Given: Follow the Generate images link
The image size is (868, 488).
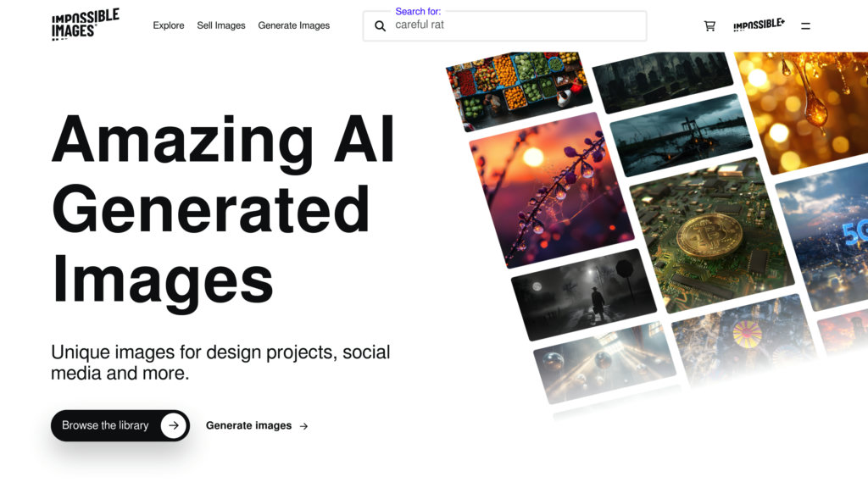Looking at the screenshot, I should [248, 425].
